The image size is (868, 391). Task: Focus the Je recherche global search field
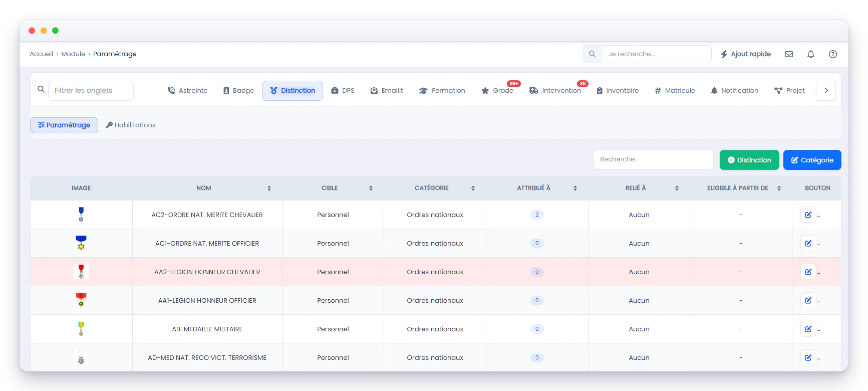656,54
